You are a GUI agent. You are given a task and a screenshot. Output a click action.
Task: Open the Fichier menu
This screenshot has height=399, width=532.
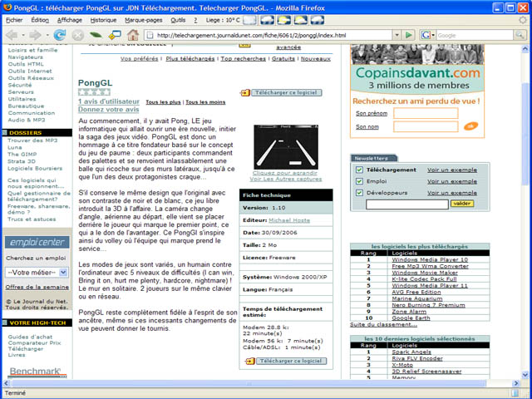pos(14,20)
